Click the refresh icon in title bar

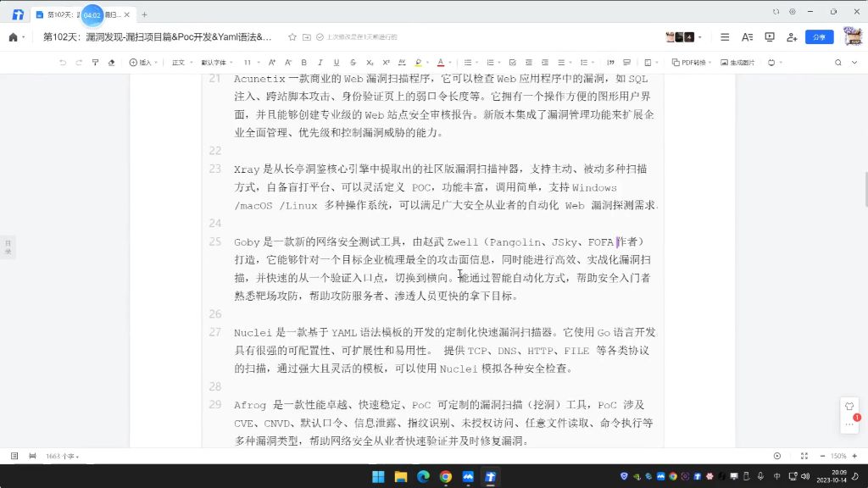[776, 12]
